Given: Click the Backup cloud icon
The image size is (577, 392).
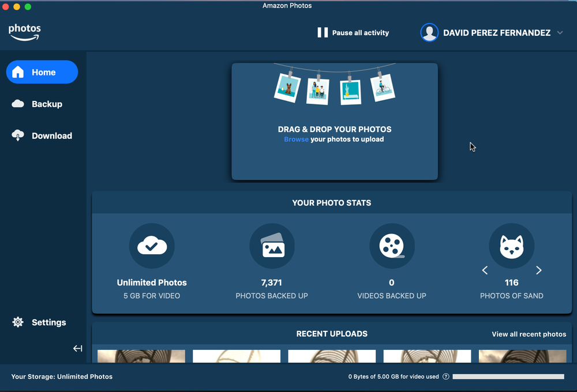Looking at the screenshot, I should 18,104.
